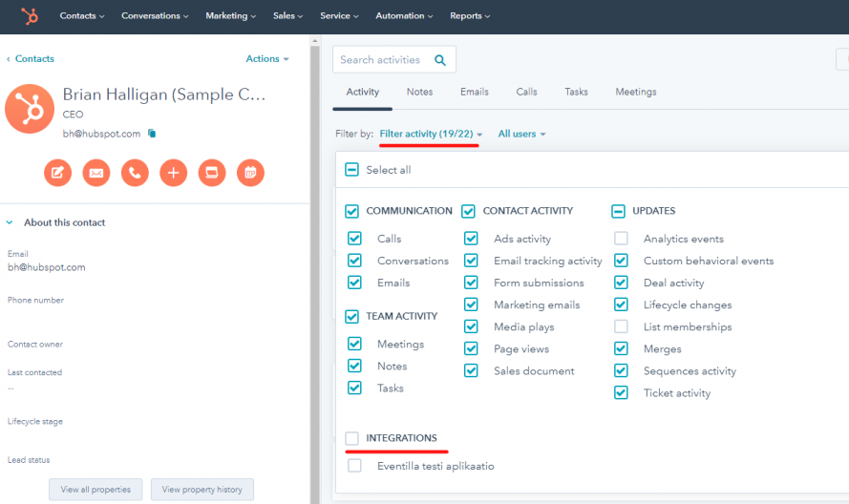The width and height of the screenshot is (849, 504).
Task: Uncheck the TEAM ACTIVITY group checkbox
Action: 352,316
